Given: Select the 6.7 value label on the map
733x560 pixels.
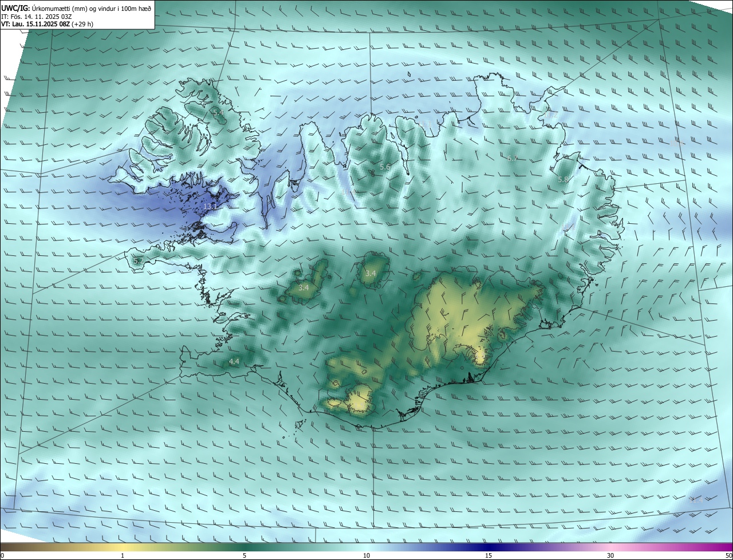Looking at the screenshot, I should [513, 158].
